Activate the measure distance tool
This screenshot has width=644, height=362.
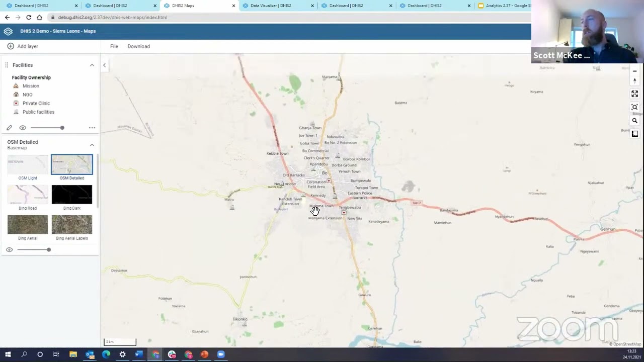(634, 134)
